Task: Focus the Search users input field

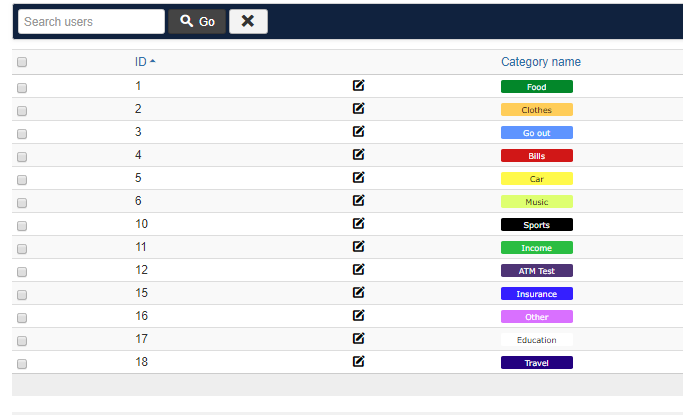Action: coord(91,21)
